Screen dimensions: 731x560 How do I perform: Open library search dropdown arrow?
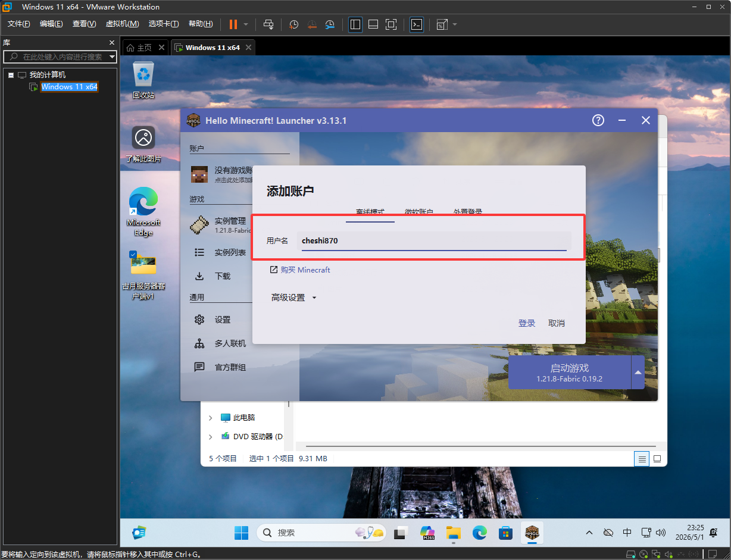[113, 57]
